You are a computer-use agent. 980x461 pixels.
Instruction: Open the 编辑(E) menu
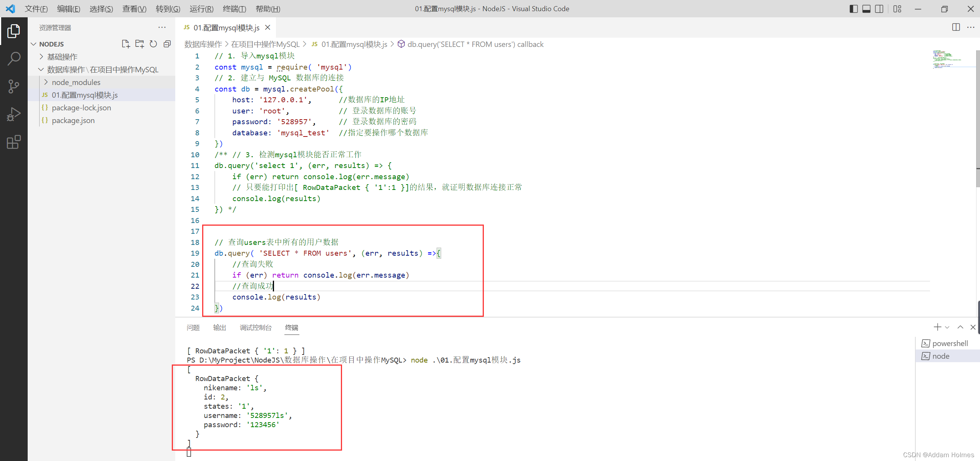point(69,9)
